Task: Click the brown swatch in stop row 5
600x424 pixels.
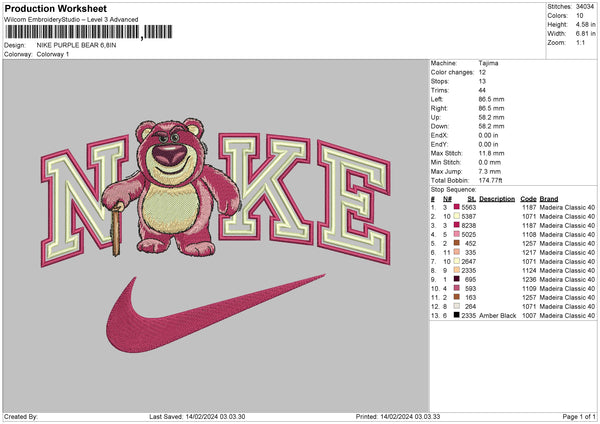Action: (457, 243)
